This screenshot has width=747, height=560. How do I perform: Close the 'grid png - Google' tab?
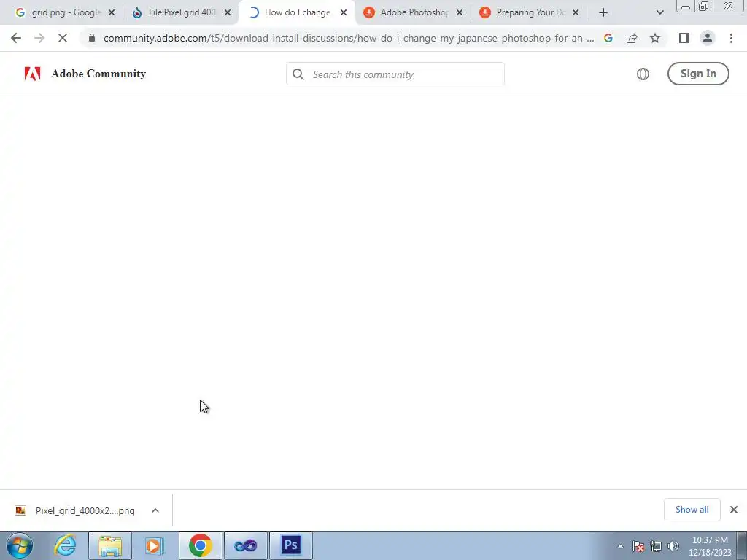coord(112,13)
